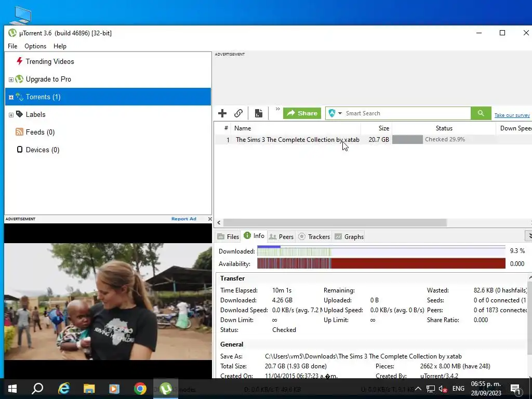The height and width of the screenshot is (399, 532).
Task: Open Google Chrome from taskbar
Action: 140,389
